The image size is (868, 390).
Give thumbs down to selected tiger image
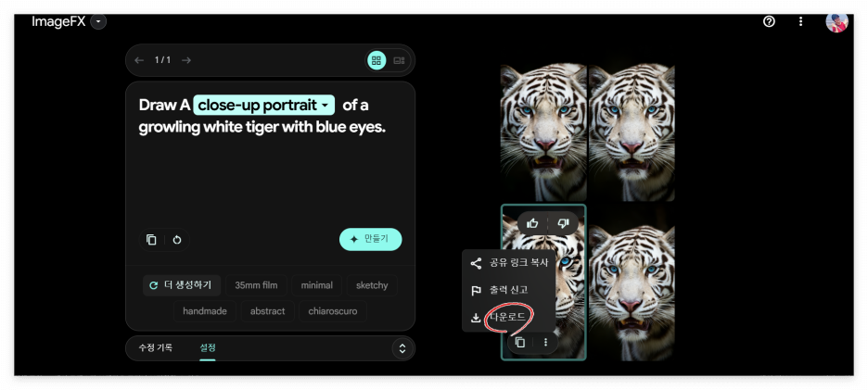[564, 223]
